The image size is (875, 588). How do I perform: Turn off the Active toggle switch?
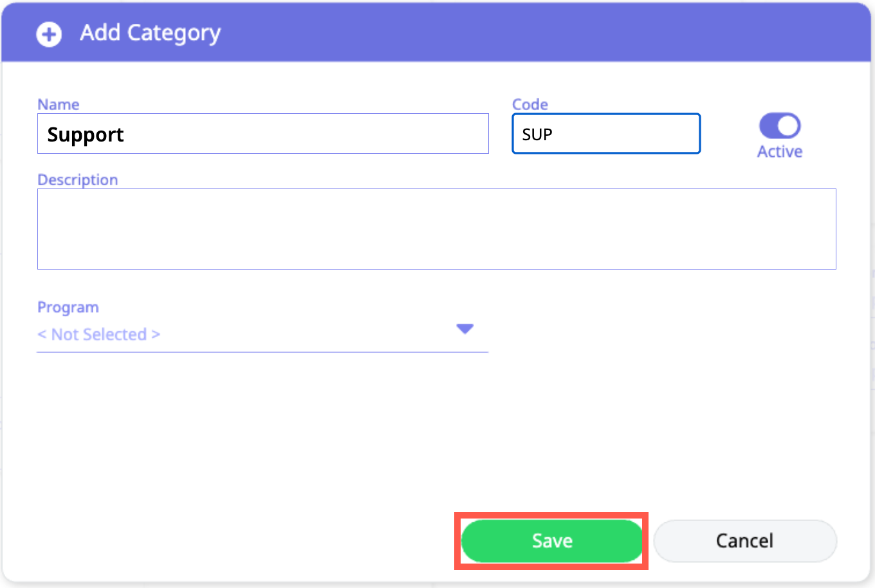(780, 126)
